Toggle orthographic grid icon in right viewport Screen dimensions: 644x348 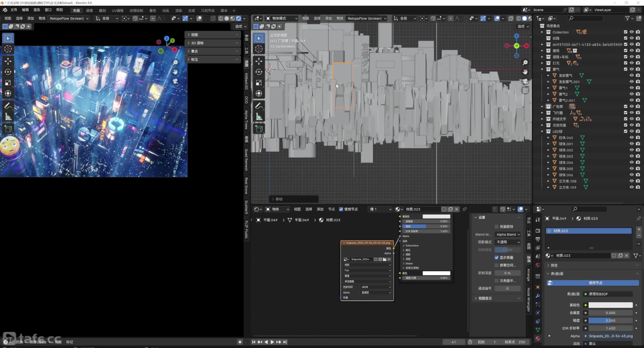(525, 91)
